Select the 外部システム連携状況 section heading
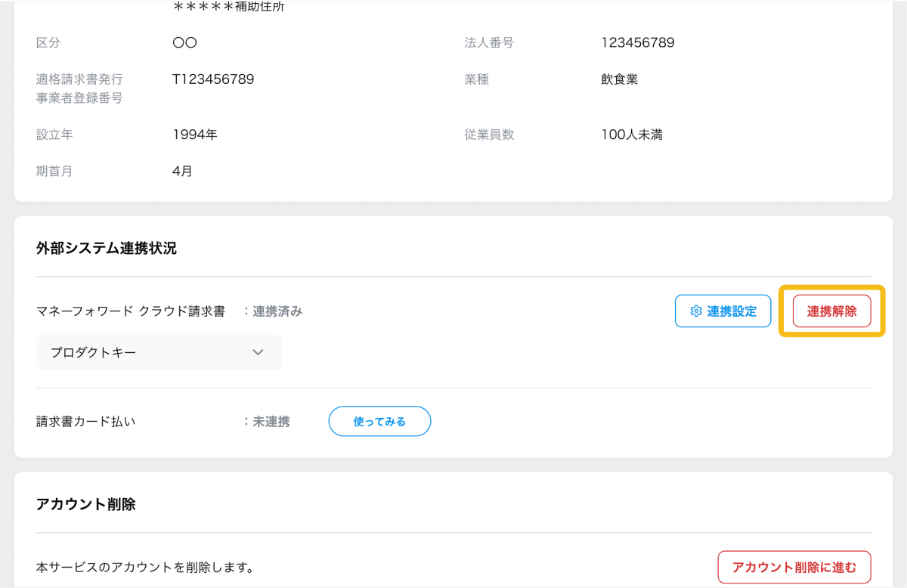The image size is (907, 588). [x=106, y=248]
